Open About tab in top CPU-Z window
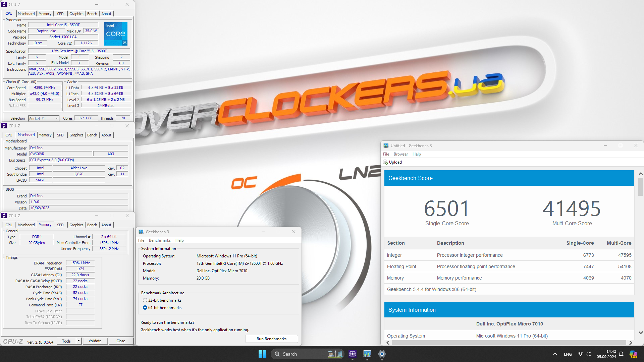This screenshot has width=644, height=362. [x=106, y=14]
